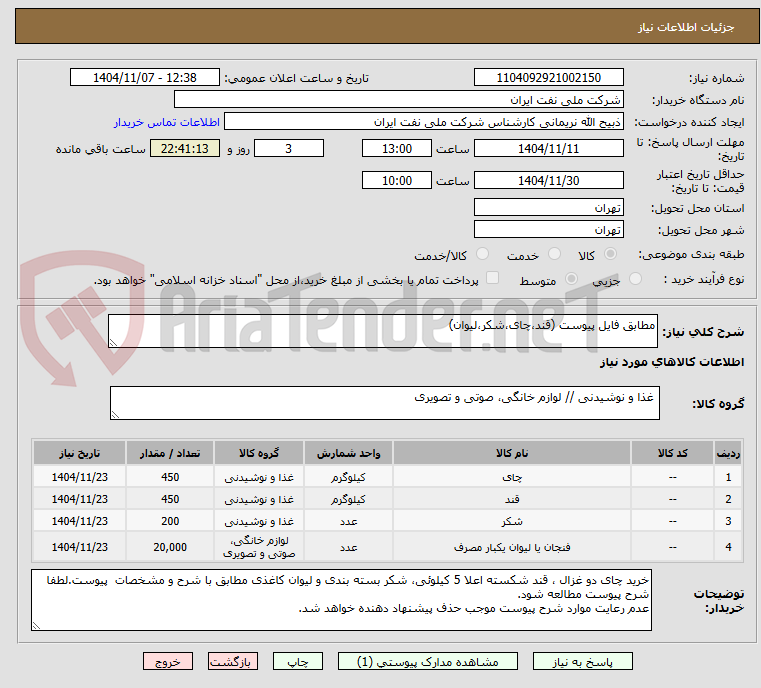This screenshot has width=761, height=688.
Task: Click the شهر محل تحویل field
Action: (x=548, y=229)
